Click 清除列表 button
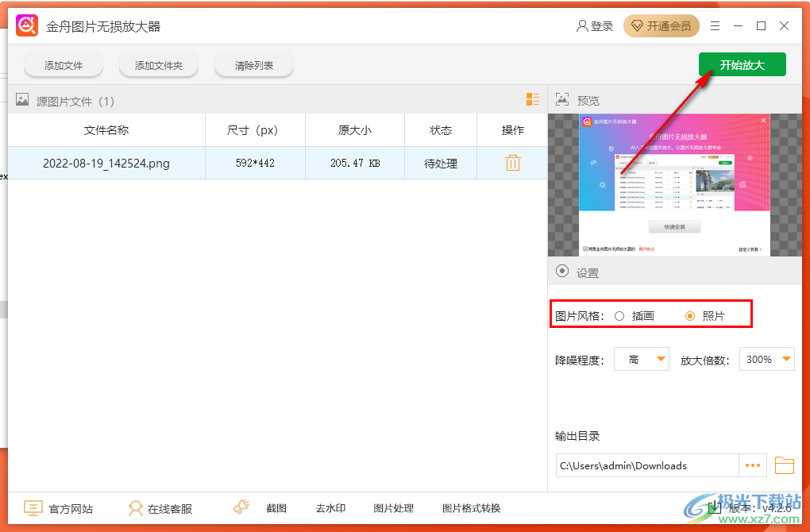Screen dimensions: 810x532 (254, 66)
